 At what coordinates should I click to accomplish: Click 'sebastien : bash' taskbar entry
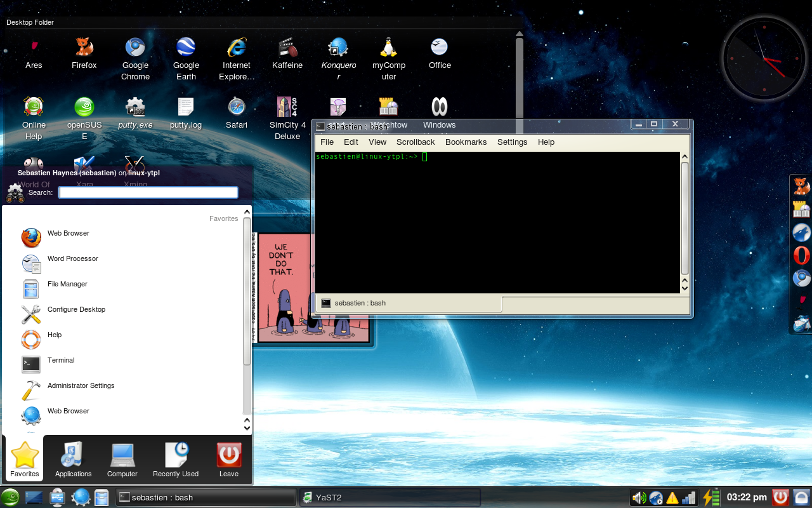click(x=206, y=497)
